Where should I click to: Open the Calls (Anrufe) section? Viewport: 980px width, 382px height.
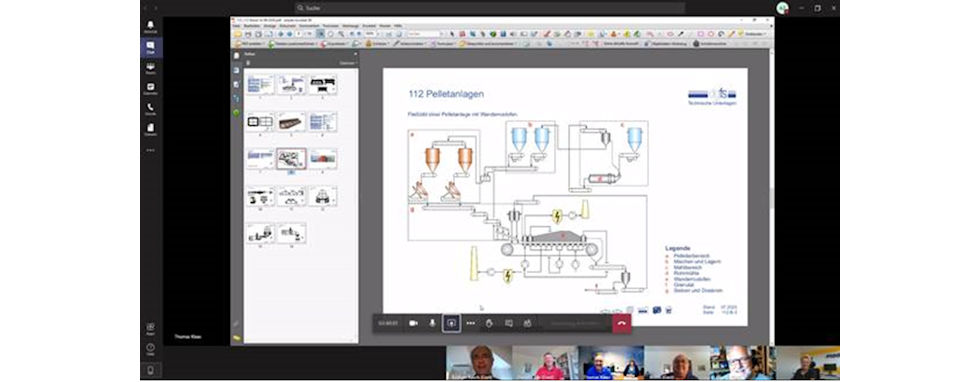tap(151, 109)
